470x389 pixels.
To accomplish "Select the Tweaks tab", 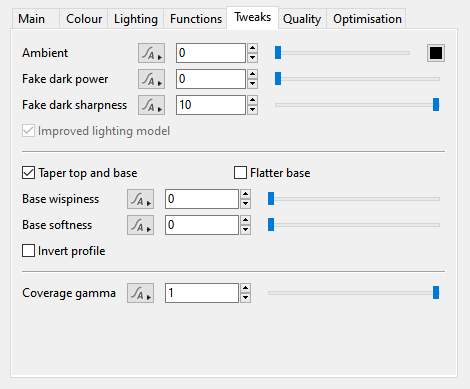I will pyautogui.click(x=253, y=17).
